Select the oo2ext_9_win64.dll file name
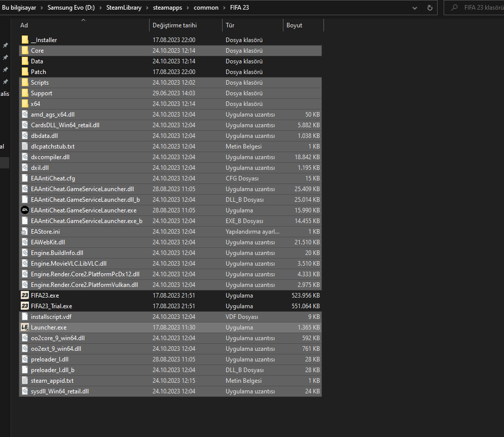 [56, 349]
